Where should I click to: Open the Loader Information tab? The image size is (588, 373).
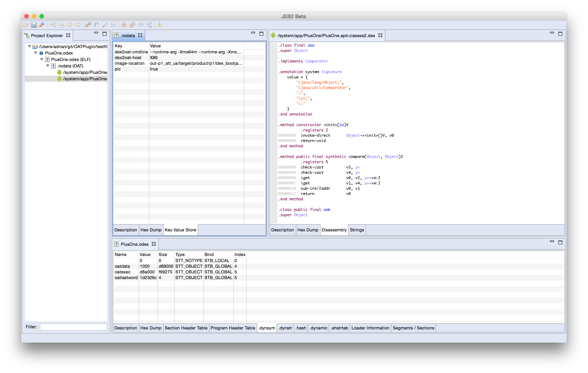[x=370, y=328]
